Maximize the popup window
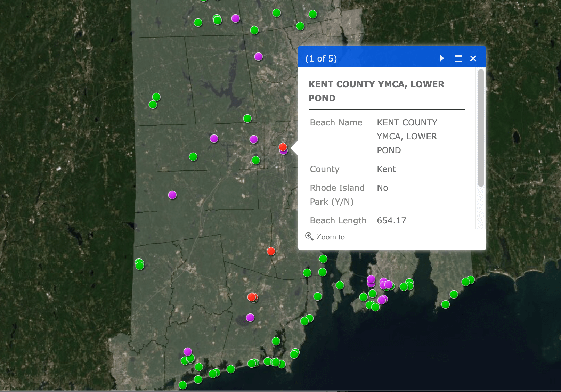Screen dimensions: 561x392 (458, 58)
